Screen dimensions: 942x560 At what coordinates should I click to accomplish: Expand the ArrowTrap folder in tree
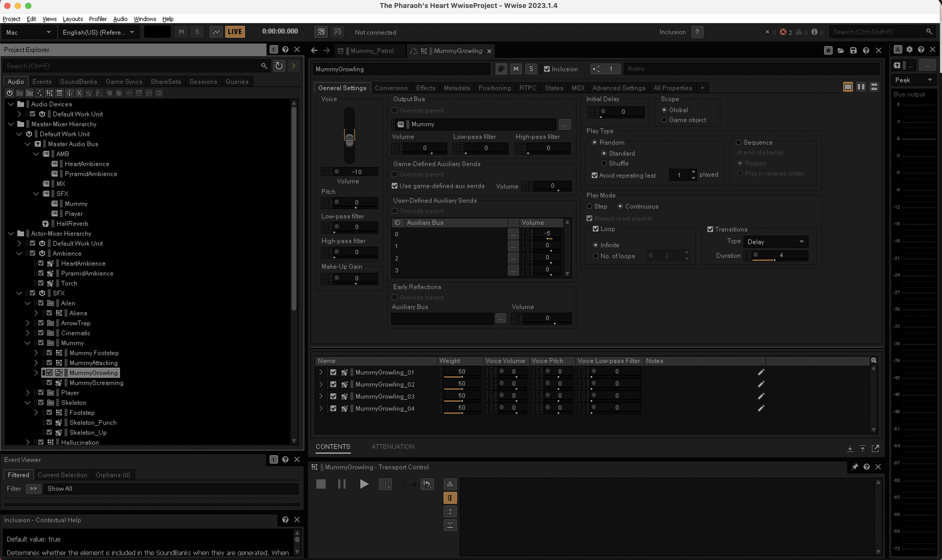pyautogui.click(x=27, y=323)
